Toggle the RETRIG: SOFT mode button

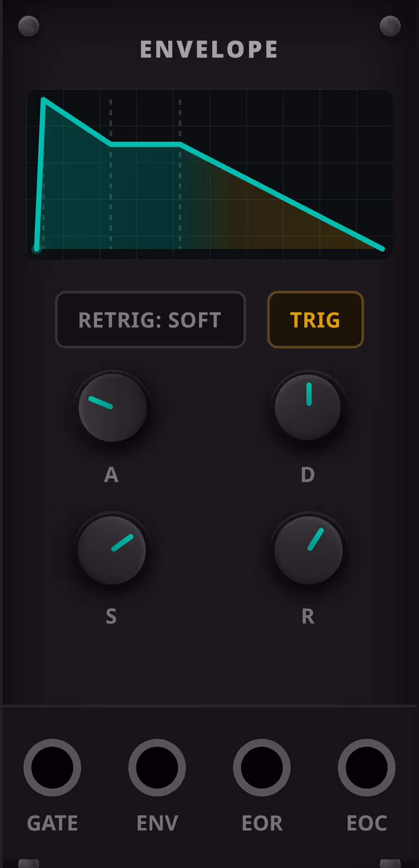150,320
